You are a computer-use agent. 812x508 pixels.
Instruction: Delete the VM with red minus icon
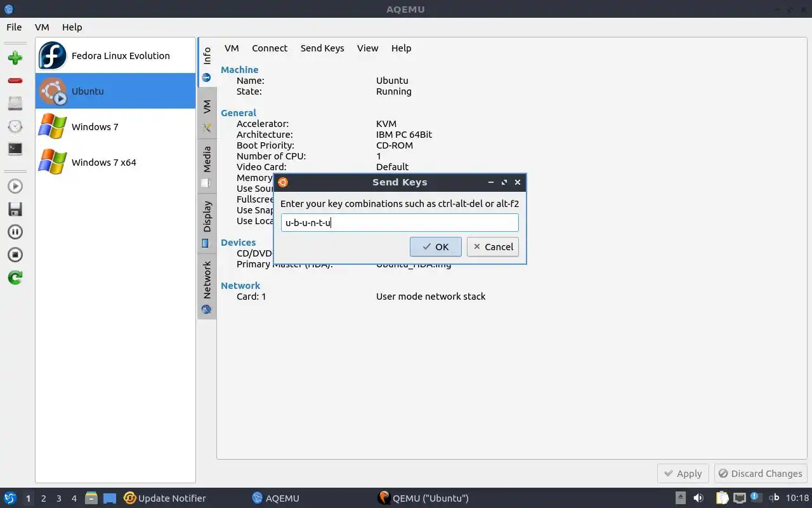[15, 81]
